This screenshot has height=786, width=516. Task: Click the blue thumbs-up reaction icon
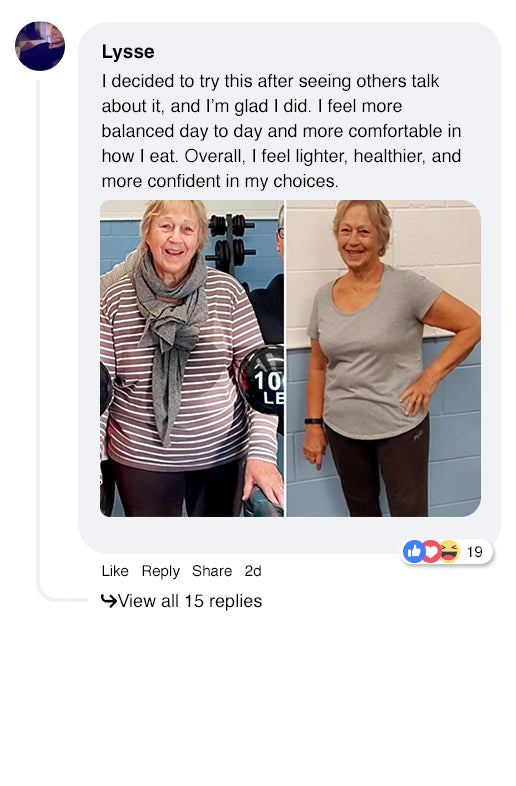[x=414, y=552]
